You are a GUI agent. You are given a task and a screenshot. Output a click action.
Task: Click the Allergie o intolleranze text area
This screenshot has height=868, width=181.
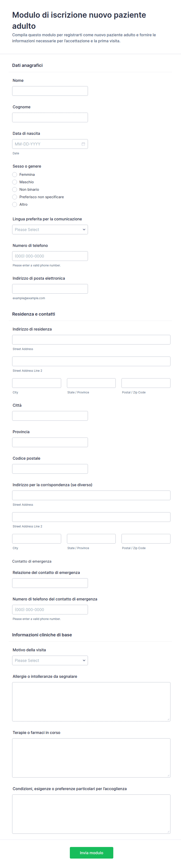91,702
